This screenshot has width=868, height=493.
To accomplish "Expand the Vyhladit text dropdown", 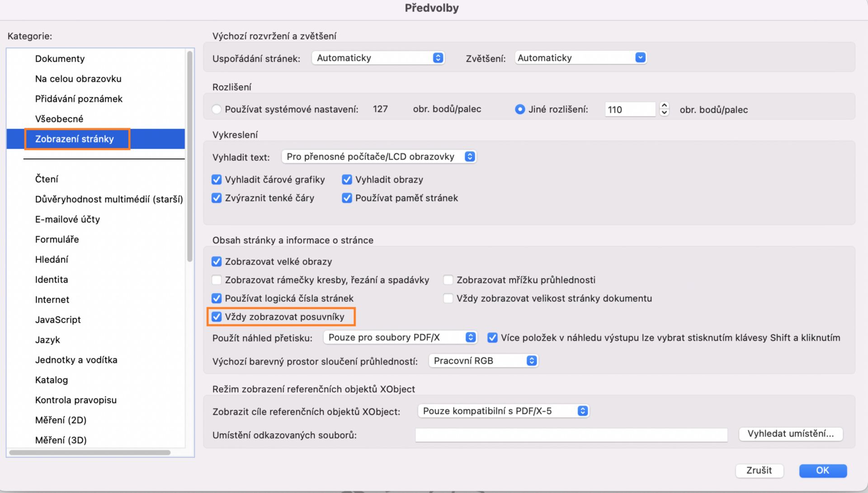I will click(x=379, y=156).
